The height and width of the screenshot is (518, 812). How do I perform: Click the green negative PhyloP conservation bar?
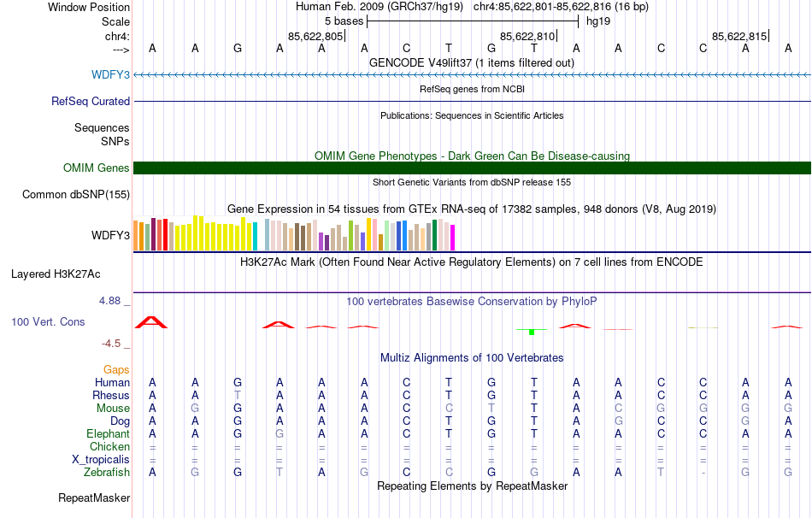[x=532, y=332]
